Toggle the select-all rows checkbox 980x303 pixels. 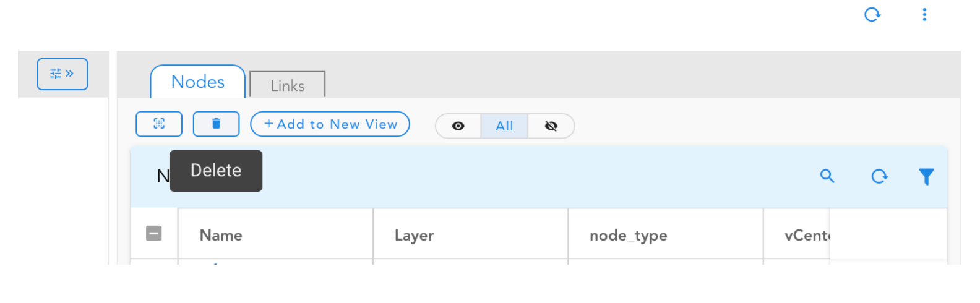click(x=154, y=234)
